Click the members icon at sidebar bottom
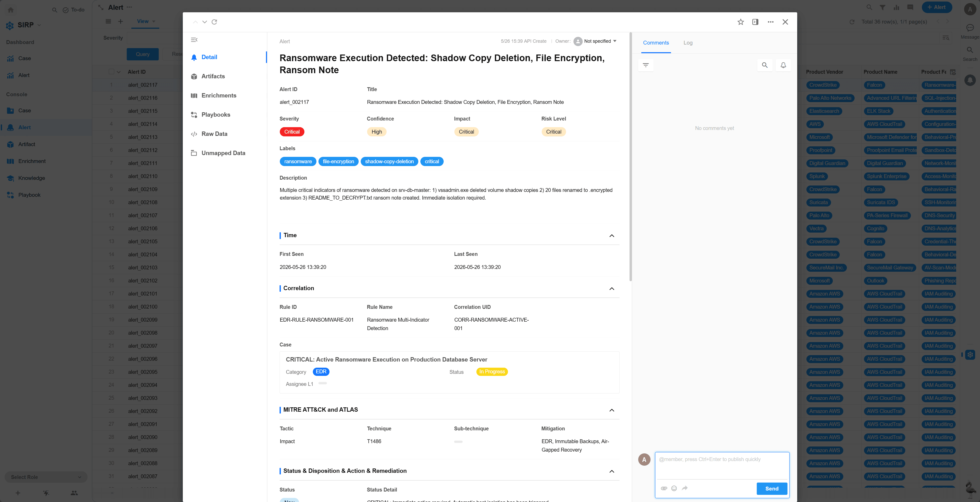The width and height of the screenshot is (980, 502). (74, 493)
